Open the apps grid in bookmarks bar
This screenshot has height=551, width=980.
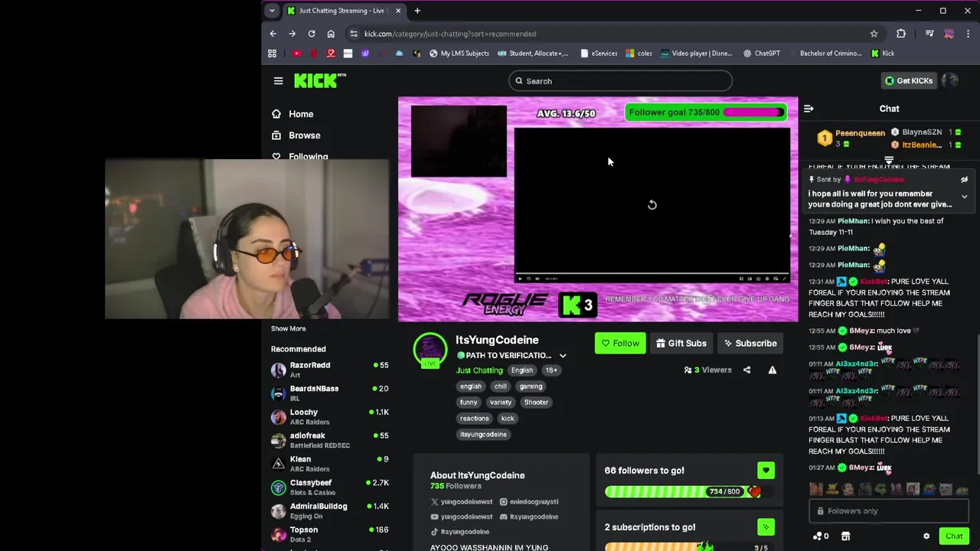point(272,54)
